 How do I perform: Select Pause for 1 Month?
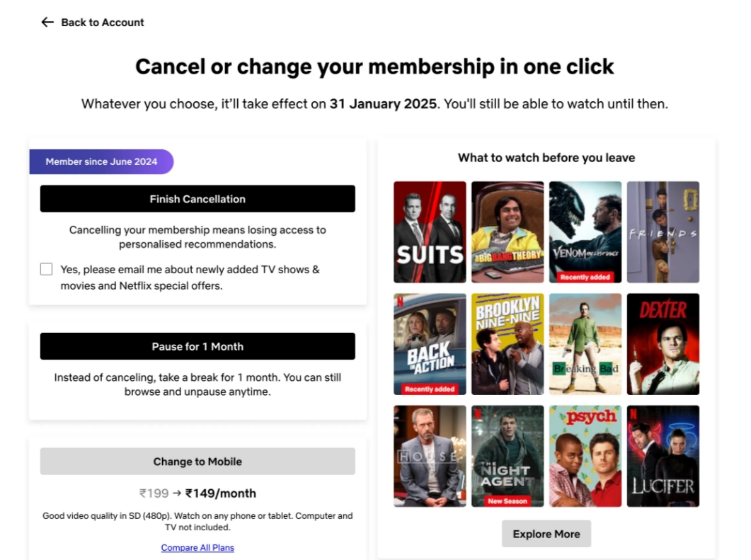[x=197, y=346]
